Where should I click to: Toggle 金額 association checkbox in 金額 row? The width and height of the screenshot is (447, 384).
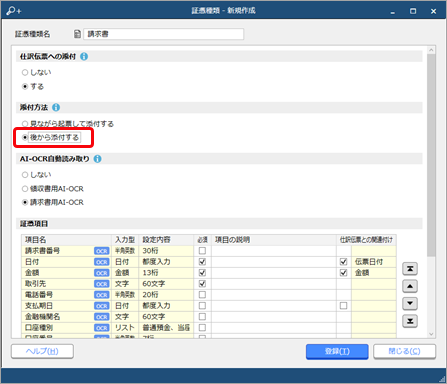tap(344, 273)
